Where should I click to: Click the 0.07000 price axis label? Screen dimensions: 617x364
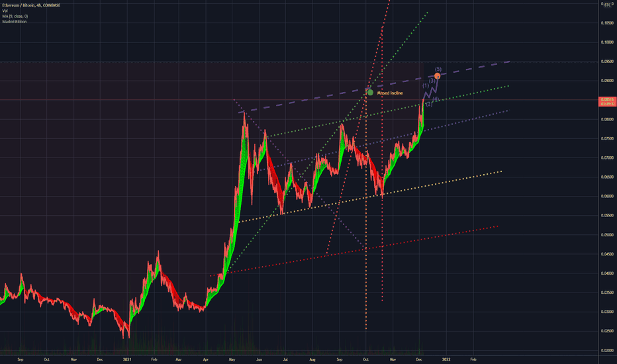tap(607, 158)
